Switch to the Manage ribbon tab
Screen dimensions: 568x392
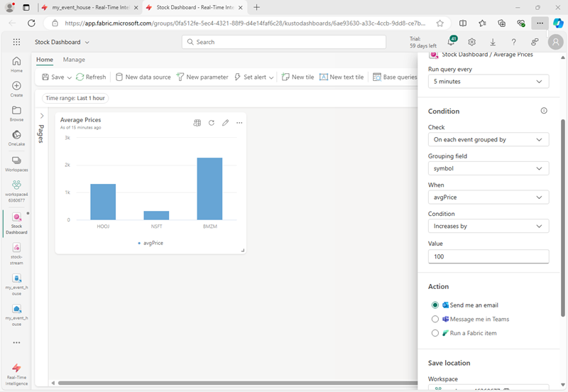[x=74, y=60]
